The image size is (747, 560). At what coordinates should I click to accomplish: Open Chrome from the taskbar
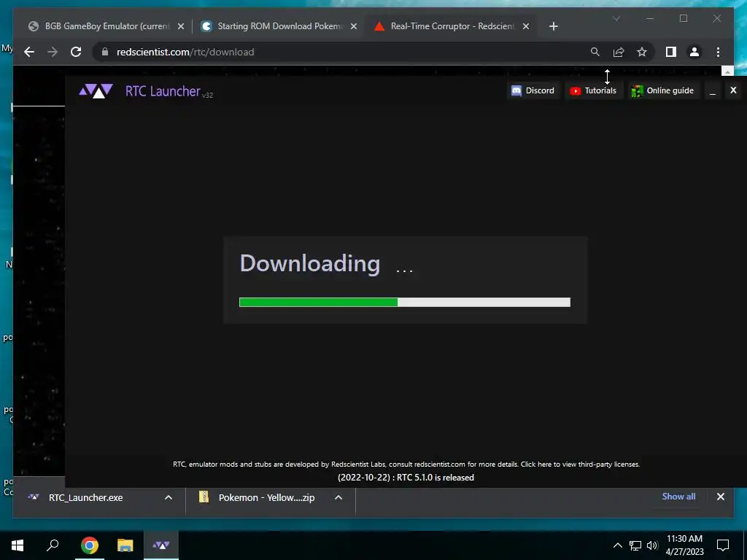pos(90,545)
